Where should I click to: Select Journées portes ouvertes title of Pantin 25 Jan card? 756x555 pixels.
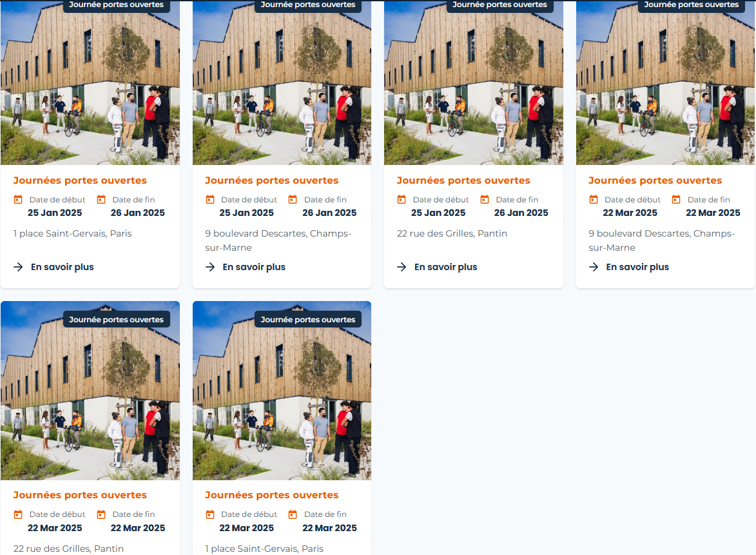click(x=463, y=180)
